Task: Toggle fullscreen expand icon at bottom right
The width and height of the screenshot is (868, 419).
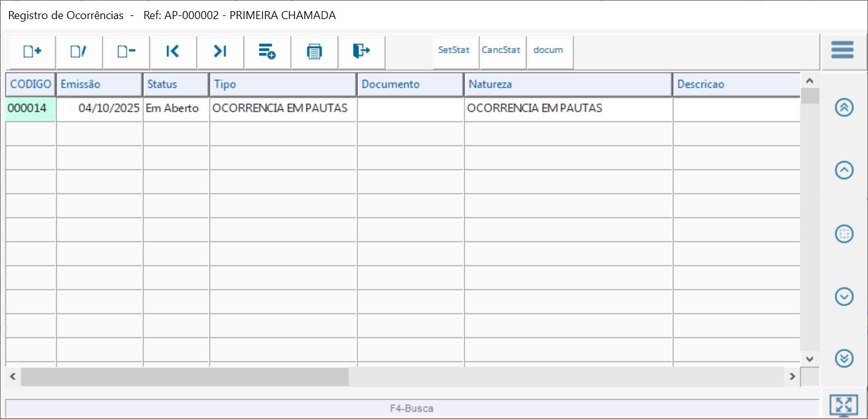Action: (x=843, y=405)
